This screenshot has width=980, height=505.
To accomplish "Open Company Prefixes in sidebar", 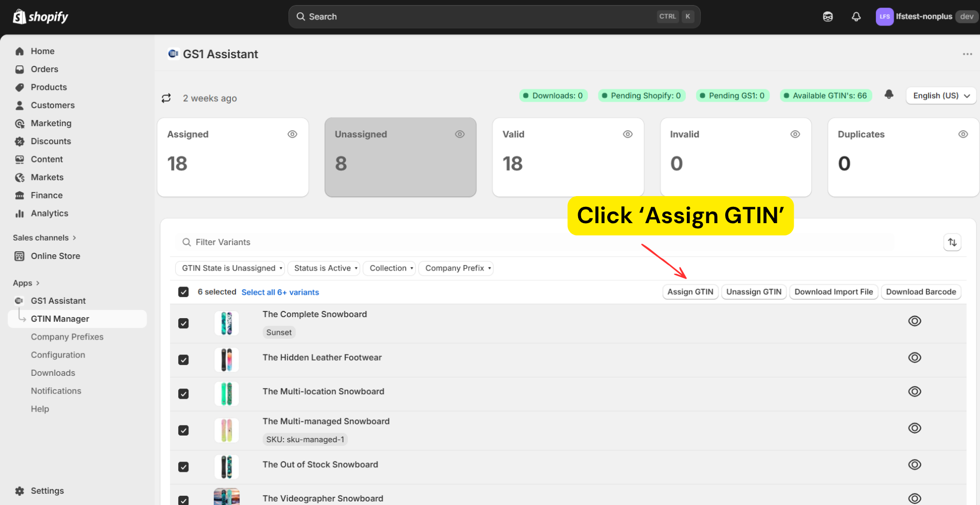I will 67,337.
